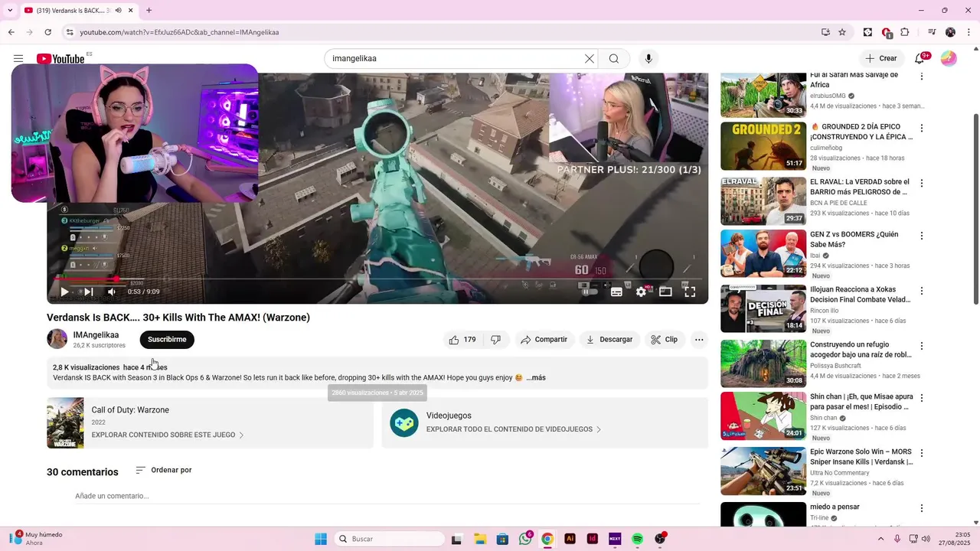Screen dimensions: 980x551
Task: Click the browser address bar URL
Action: [179, 32]
